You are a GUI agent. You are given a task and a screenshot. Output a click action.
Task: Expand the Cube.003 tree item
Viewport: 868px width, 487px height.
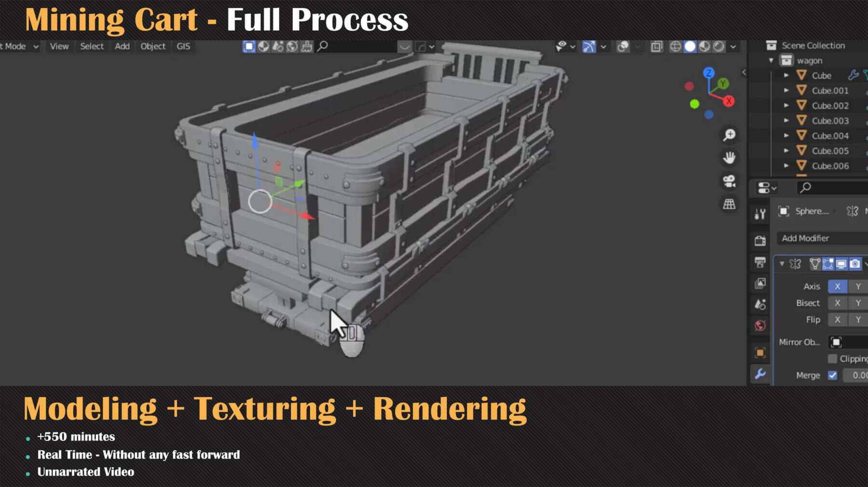(786, 121)
